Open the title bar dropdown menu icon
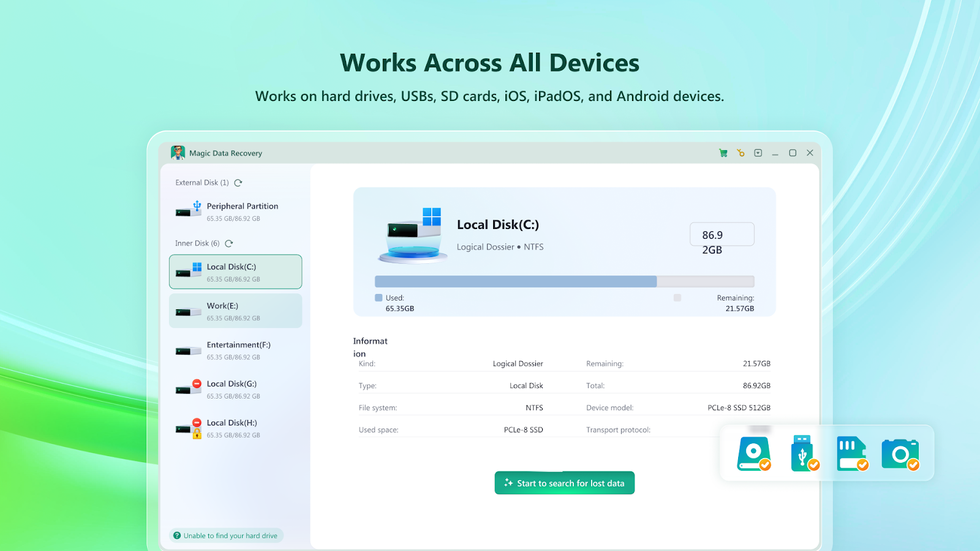 click(758, 153)
